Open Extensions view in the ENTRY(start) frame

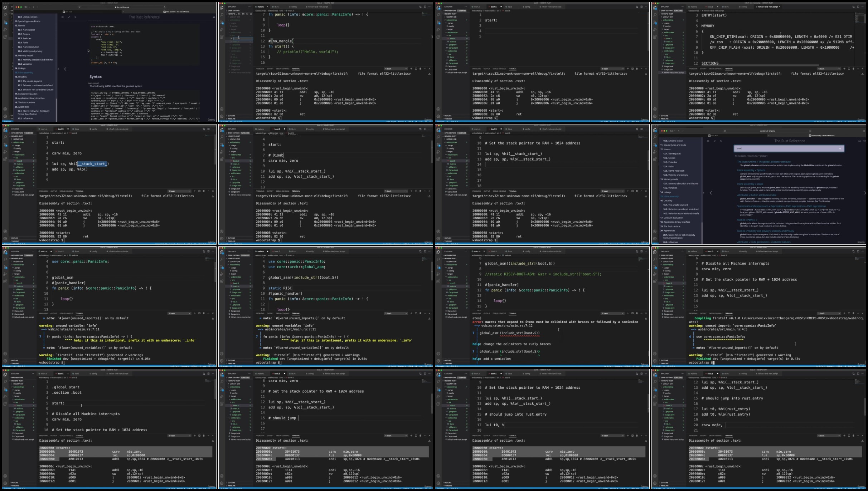655,37
